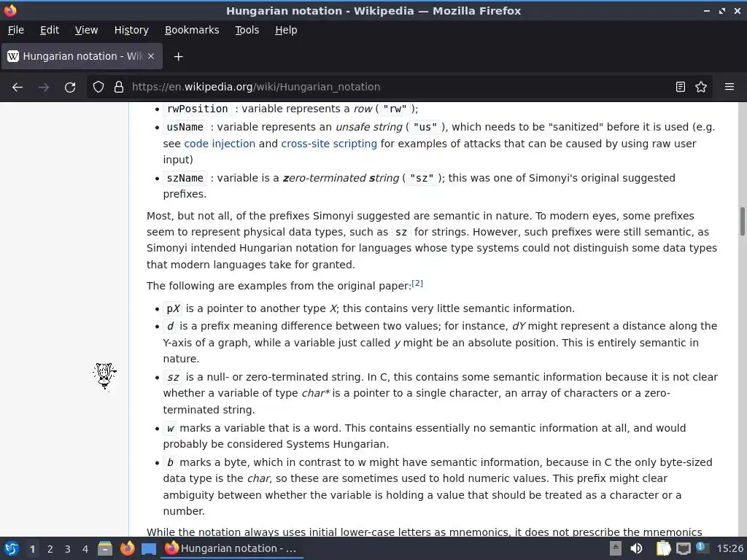Open citation reference [2]
This screenshot has height=560, width=747.
[417, 284]
